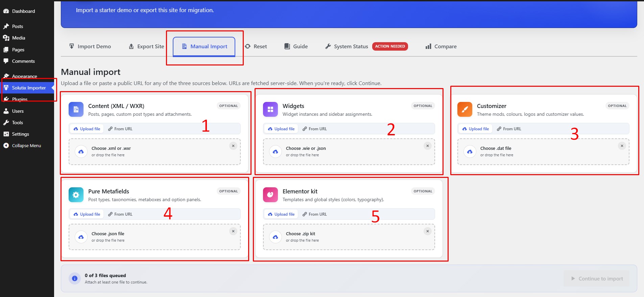The width and height of the screenshot is (644, 297).
Task: Switch to the Export Site tab
Action: click(x=146, y=47)
